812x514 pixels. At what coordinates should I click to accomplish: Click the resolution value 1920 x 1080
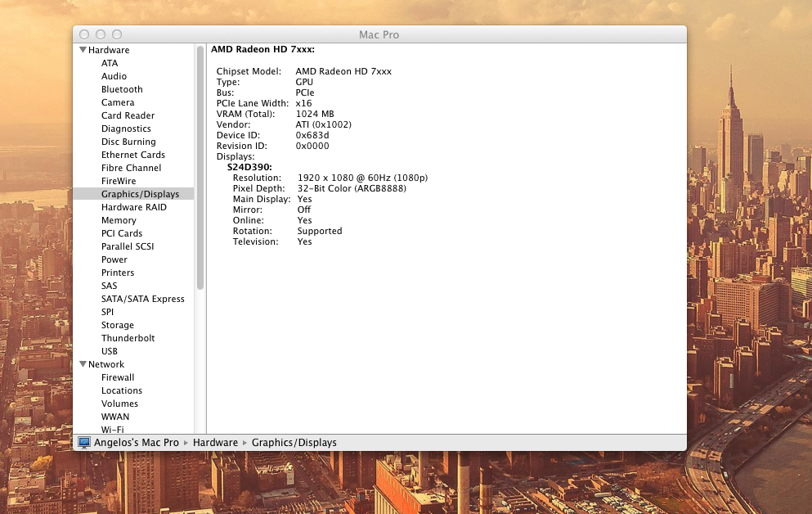coord(325,178)
